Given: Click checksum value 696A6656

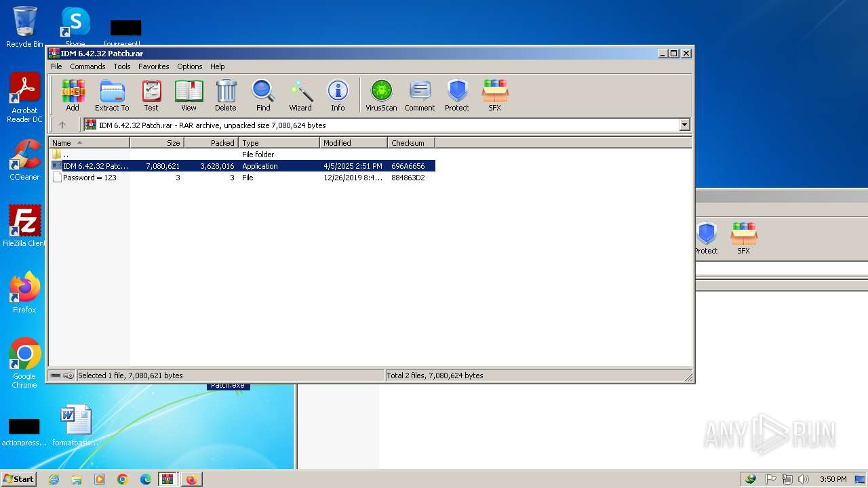Looking at the screenshot, I should [408, 166].
